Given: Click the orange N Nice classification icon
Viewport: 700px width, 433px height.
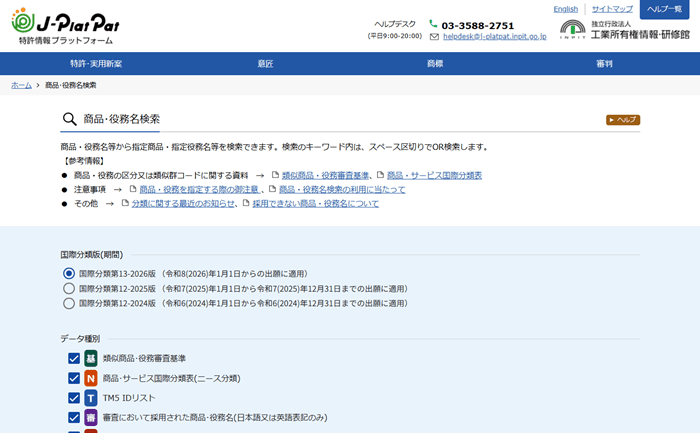Looking at the screenshot, I should 91,378.
